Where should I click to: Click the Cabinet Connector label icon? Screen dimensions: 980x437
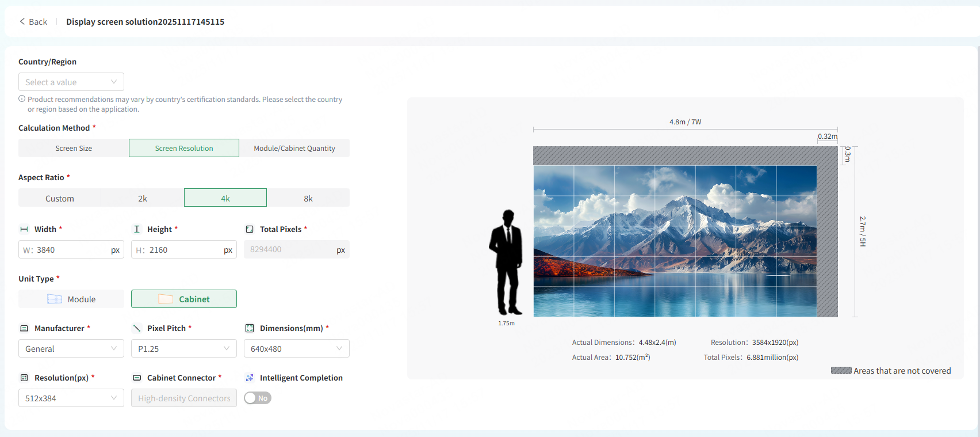tap(137, 378)
